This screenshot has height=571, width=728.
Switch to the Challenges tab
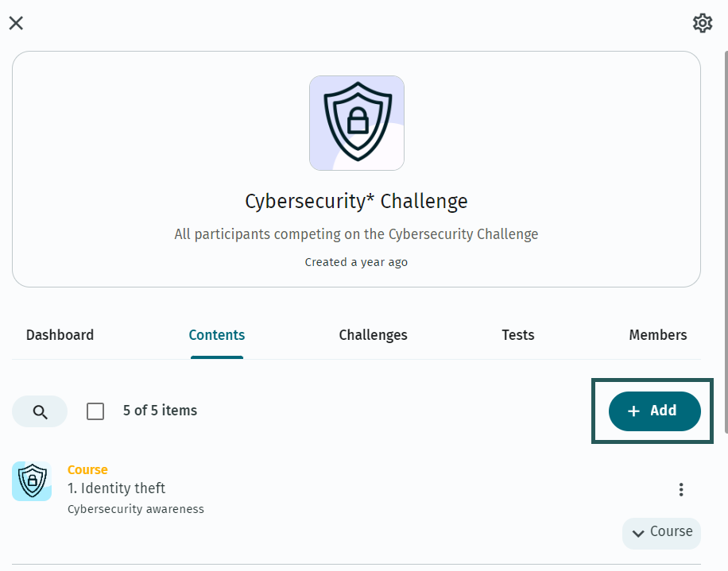[374, 335]
